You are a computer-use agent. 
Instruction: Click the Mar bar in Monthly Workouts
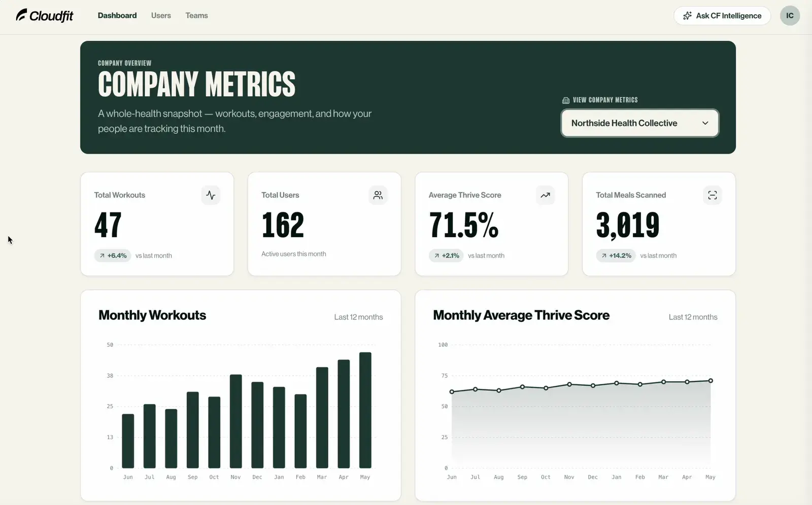coord(322,418)
